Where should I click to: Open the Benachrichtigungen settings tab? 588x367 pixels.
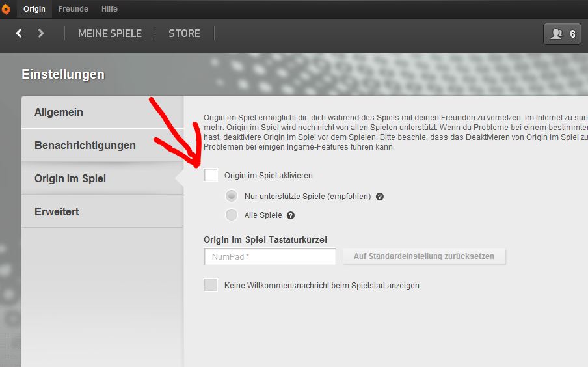click(102, 145)
